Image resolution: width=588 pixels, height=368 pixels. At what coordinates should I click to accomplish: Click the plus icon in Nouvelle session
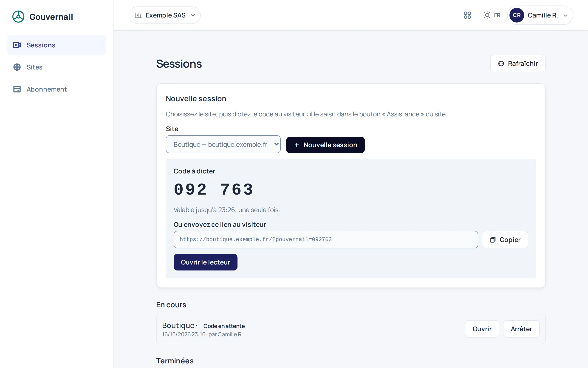pyautogui.click(x=297, y=145)
